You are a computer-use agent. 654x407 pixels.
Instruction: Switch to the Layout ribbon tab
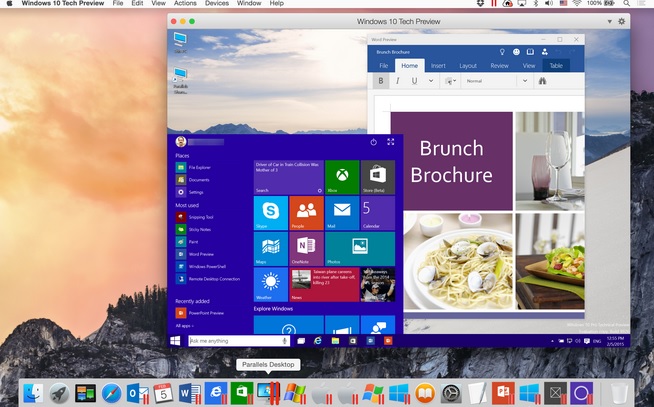[468, 65]
